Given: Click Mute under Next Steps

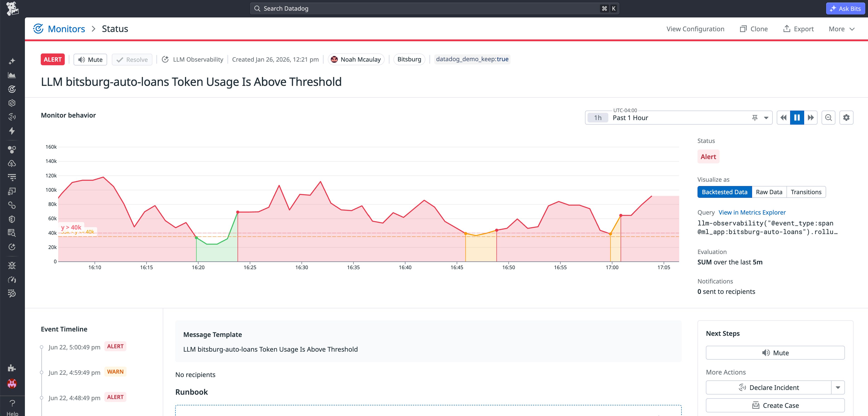Looking at the screenshot, I should click(775, 353).
